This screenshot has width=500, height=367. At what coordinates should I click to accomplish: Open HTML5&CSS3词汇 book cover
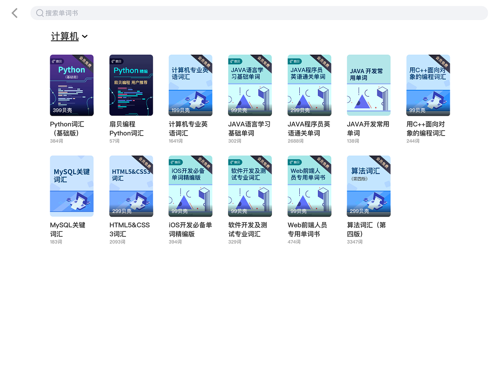(131, 186)
